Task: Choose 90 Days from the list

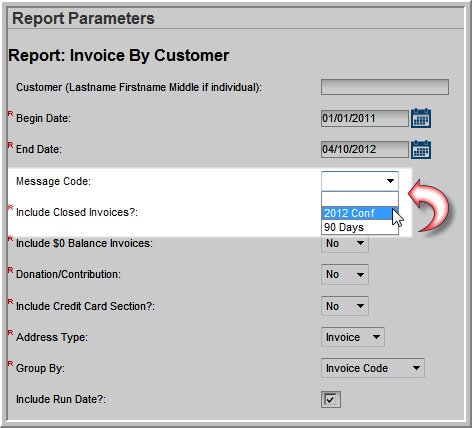Action: click(360, 227)
